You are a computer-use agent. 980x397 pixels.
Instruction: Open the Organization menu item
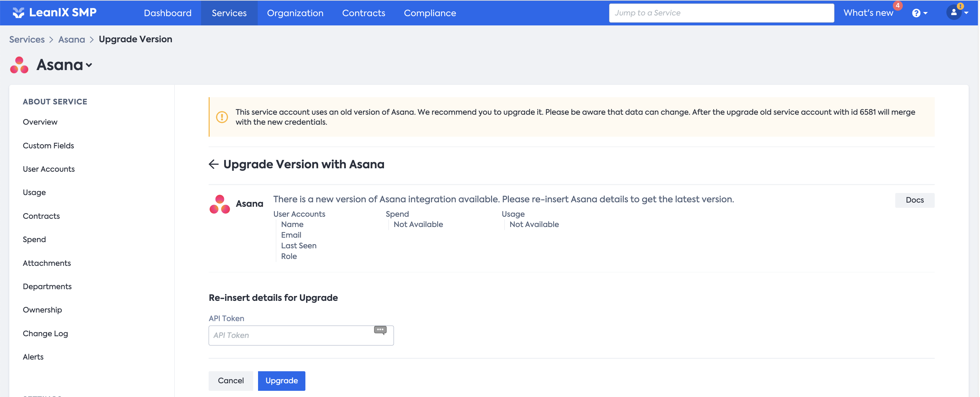(295, 13)
